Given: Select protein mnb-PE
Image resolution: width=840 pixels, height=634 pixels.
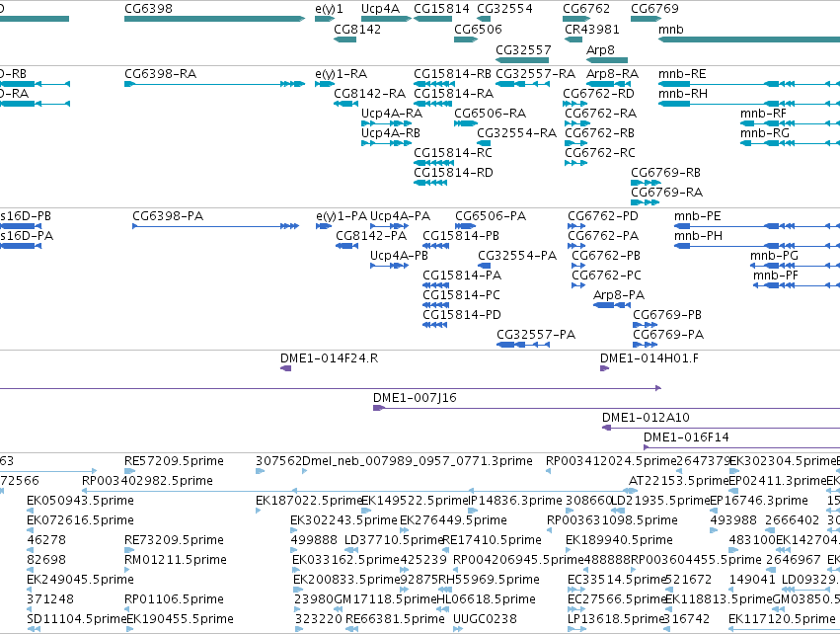Looking at the screenshot, I should (757, 226).
